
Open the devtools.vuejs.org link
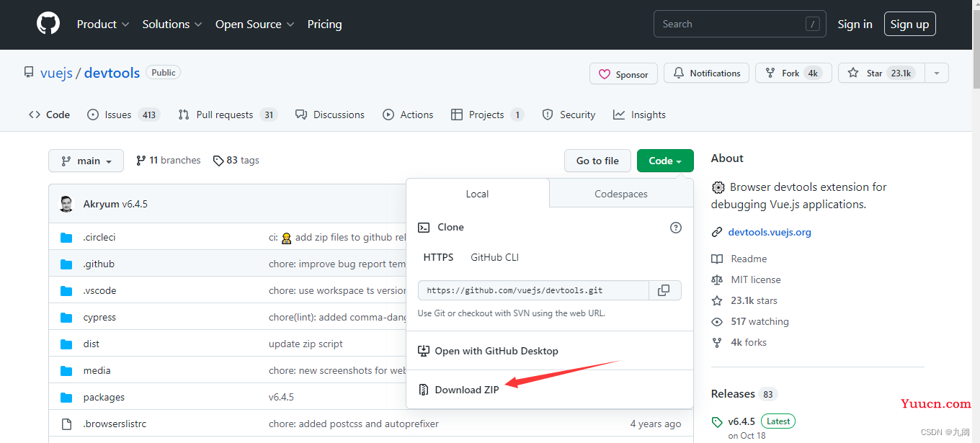[770, 232]
